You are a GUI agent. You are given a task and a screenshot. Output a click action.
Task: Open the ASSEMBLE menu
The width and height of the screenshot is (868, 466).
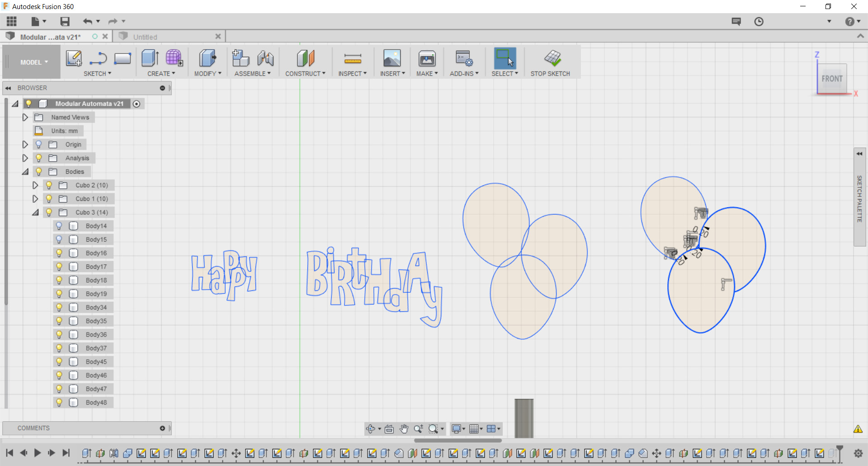pyautogui.click(x=252, y=73)
